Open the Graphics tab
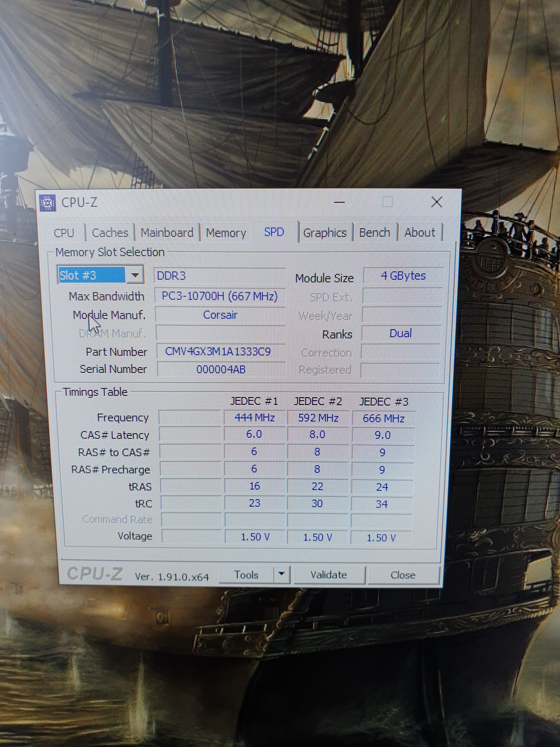Image resolution: width=560 pixels, height=747 pixels. coord(325,233)
